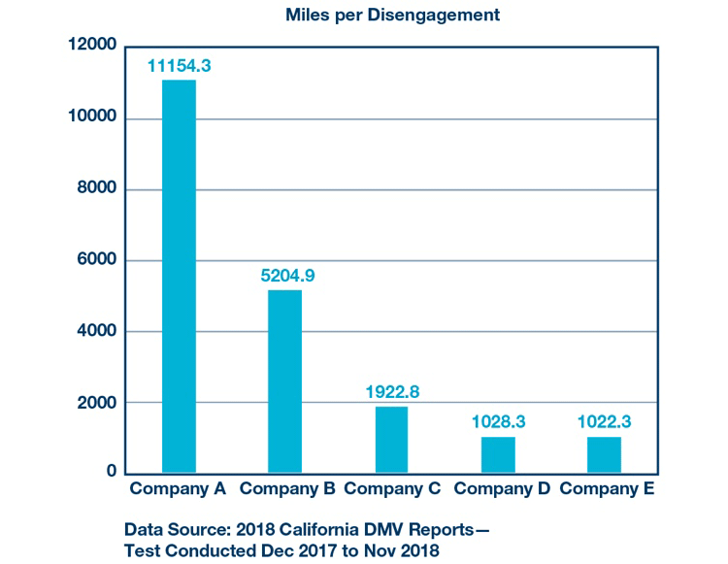Select the Company D bar
Image resolution: width=728 pixels, height=564 pixels.
pos(497,455)
